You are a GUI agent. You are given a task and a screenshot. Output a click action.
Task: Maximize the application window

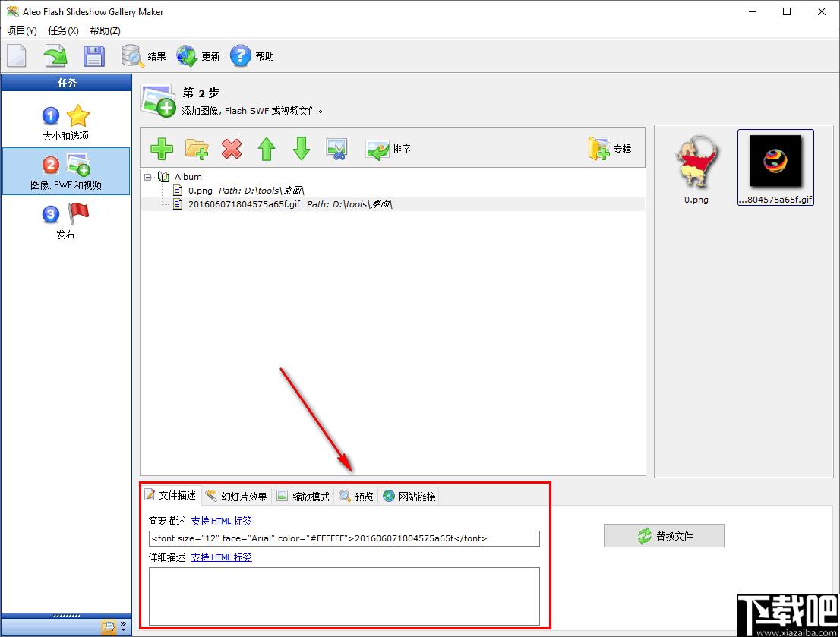pos(786,11)
